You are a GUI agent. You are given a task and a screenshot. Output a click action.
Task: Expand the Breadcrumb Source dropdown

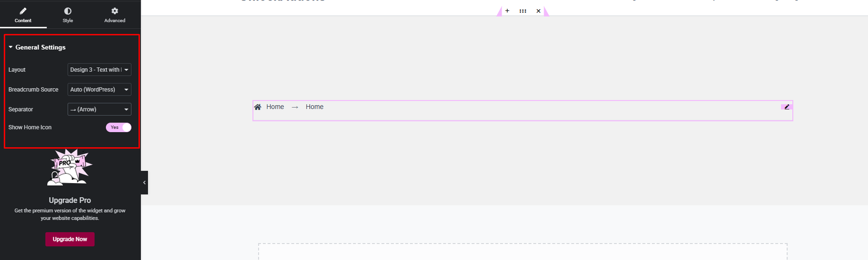[x=99, y=90]
